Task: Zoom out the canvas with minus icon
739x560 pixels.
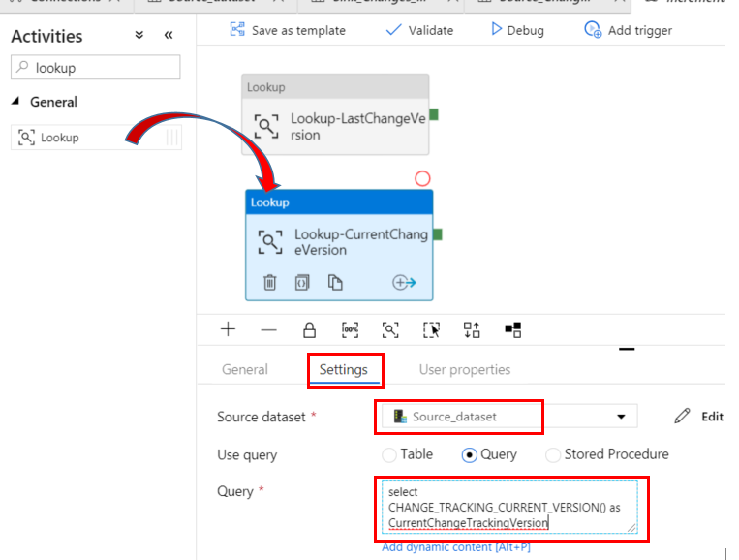Action: click(268, 330)
